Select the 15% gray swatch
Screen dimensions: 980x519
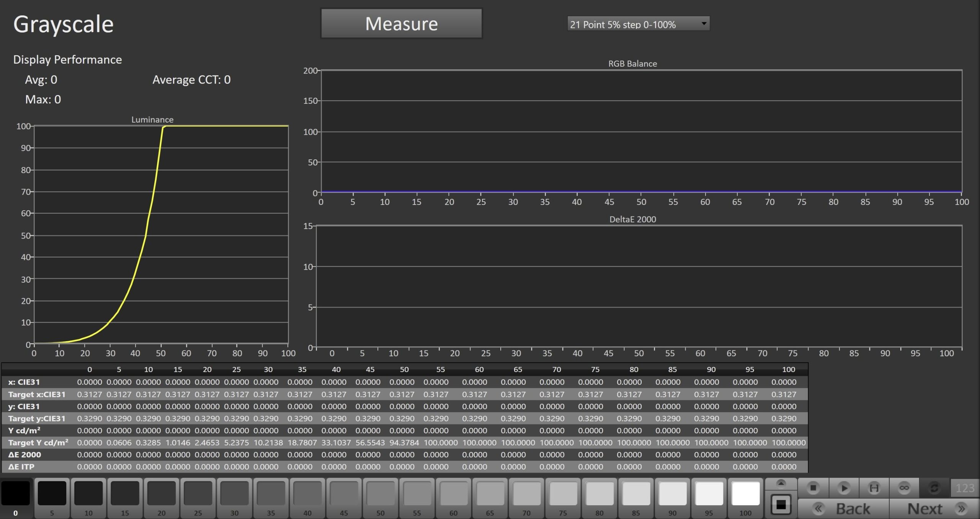pyautogui.click(x=125, y=498)
